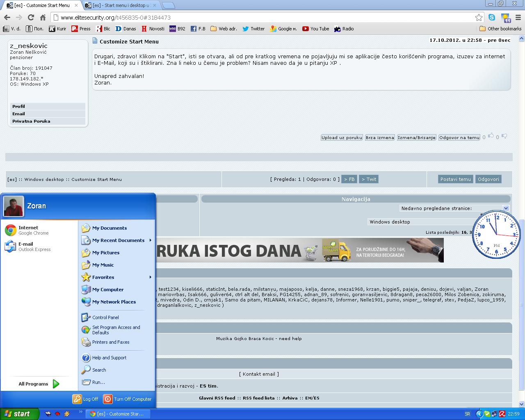Viewport: 525px width, 420px height.
Task: Open the Profil link for z_neskovic
Action: [x=48, y=107]
